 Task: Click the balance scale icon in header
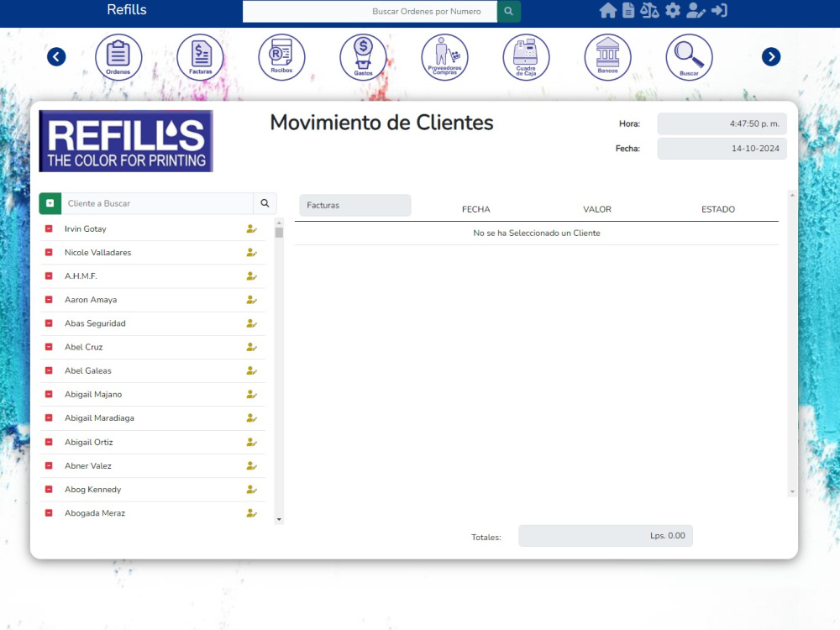tap(649, 11)
